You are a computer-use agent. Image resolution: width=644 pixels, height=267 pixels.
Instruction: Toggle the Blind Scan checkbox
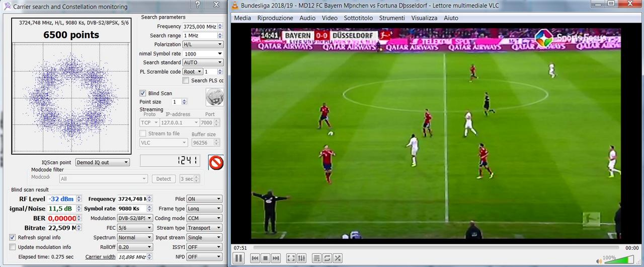143,93
